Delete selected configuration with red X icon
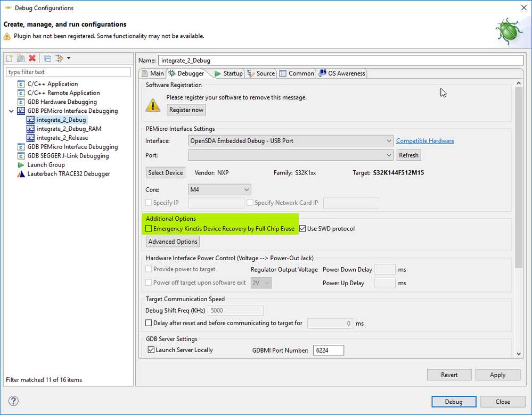Image resolution: width=532 pixels, height=415 pixels. pos(32,59)
